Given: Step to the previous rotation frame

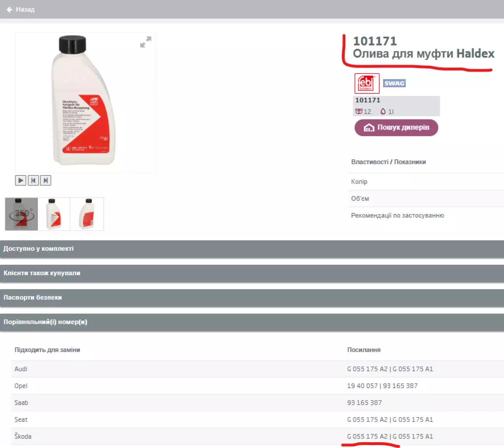Looking at the screenshot, I should coord(33,181).
